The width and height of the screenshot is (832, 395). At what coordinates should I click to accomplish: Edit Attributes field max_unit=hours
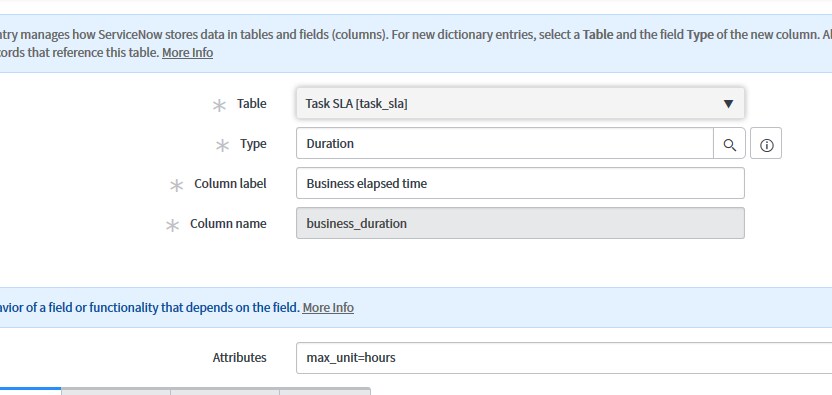564,358
